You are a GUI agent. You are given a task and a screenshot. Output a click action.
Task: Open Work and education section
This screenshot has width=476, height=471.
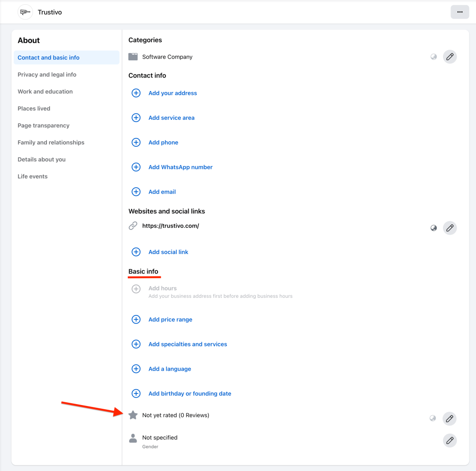45,92
